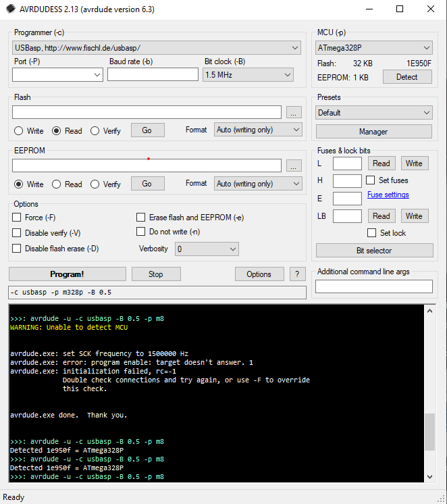This screenshot has width=447, height=504.
Task: Click the AVRDUDESS title bar icon
Action: [11, 9]
